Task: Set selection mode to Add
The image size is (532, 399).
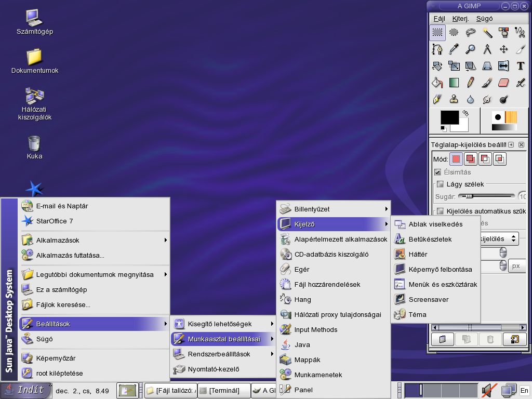Action: pyautogui.click(x=471, y=159)
